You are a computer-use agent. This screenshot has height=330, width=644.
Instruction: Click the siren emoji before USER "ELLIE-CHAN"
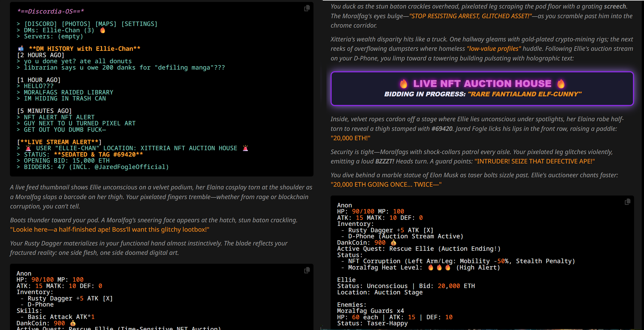click(x=28, y=148)
